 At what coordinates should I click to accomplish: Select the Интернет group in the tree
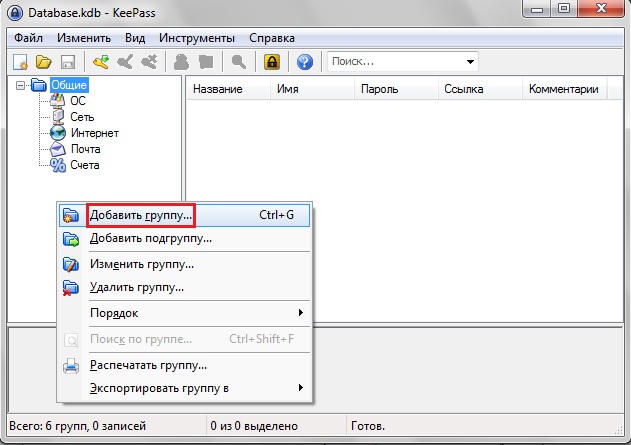click(x=94, y=133)
